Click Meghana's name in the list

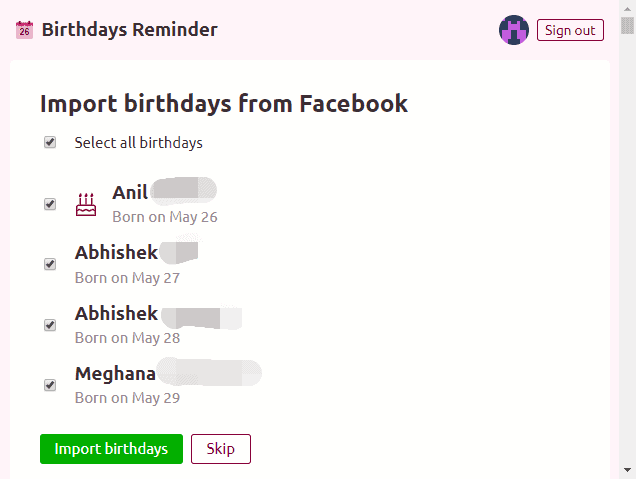point(115,374)
